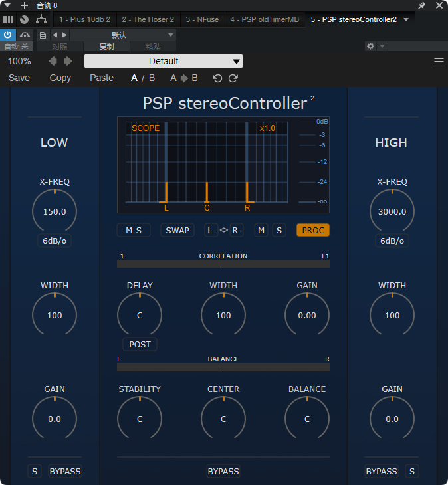Change the LOW 6dB/o slope selector
This screenshot has width=448, height=485.
tap(55, 241)
